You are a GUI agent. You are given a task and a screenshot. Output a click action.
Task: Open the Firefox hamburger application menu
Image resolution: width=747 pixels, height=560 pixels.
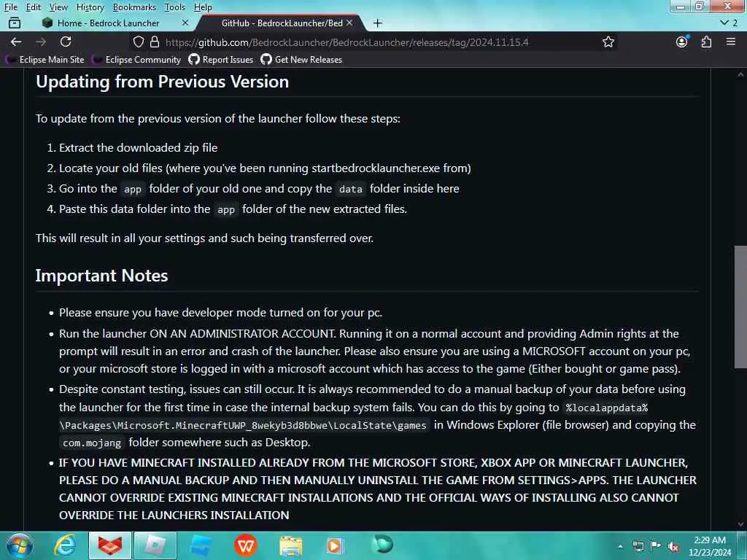click(731, 42)
